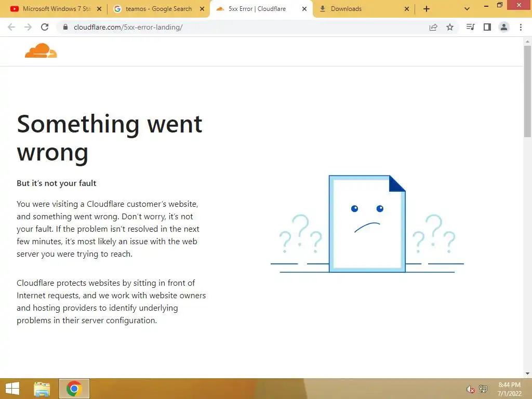Go back to the previous page
The image size is (532, 399).
[11, 27]
